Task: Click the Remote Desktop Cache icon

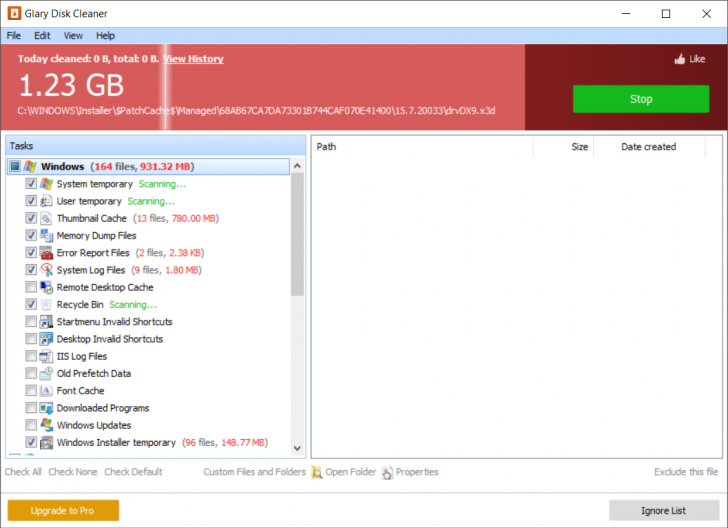Action: 46,287
